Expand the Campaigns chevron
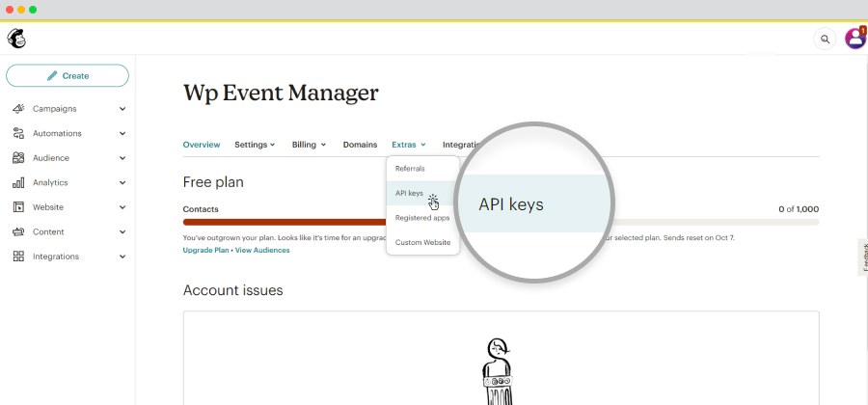 122,109
